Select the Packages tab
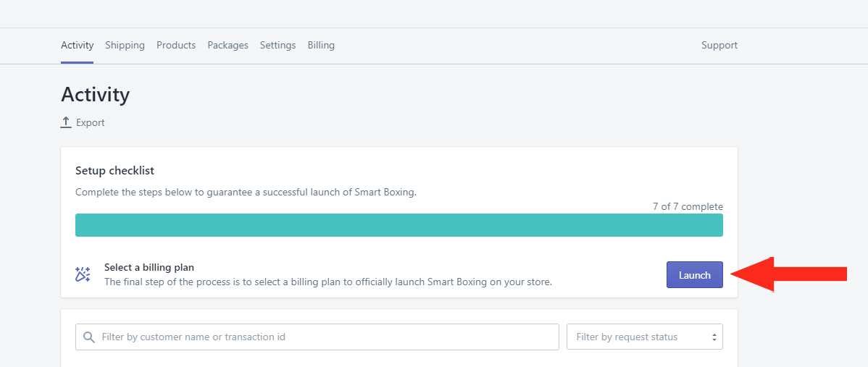The height and width of the screenshot is (367, 868). (x=228, y=46)
